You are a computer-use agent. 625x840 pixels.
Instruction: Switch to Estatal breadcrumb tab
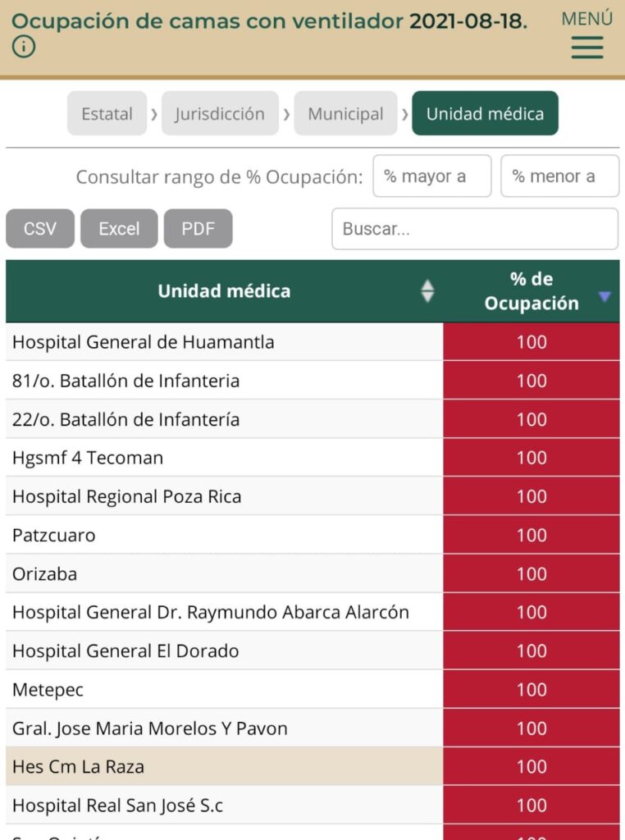point(107,114)
